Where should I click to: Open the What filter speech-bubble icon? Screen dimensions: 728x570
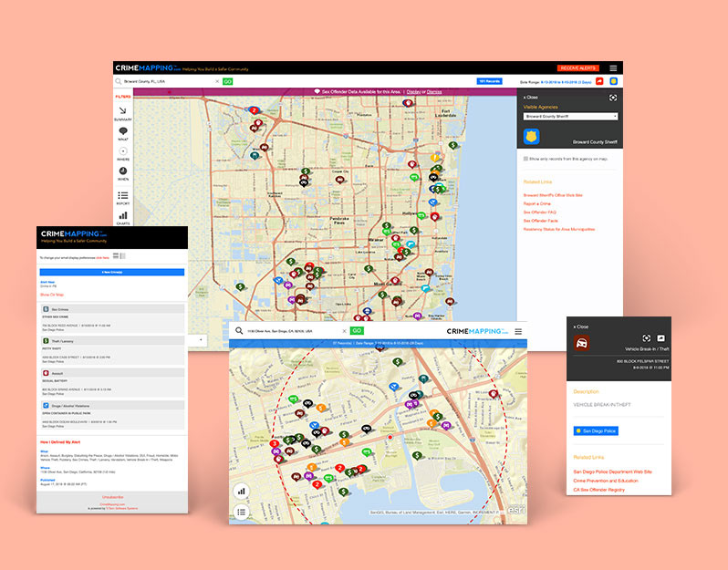tap(123, 131)
